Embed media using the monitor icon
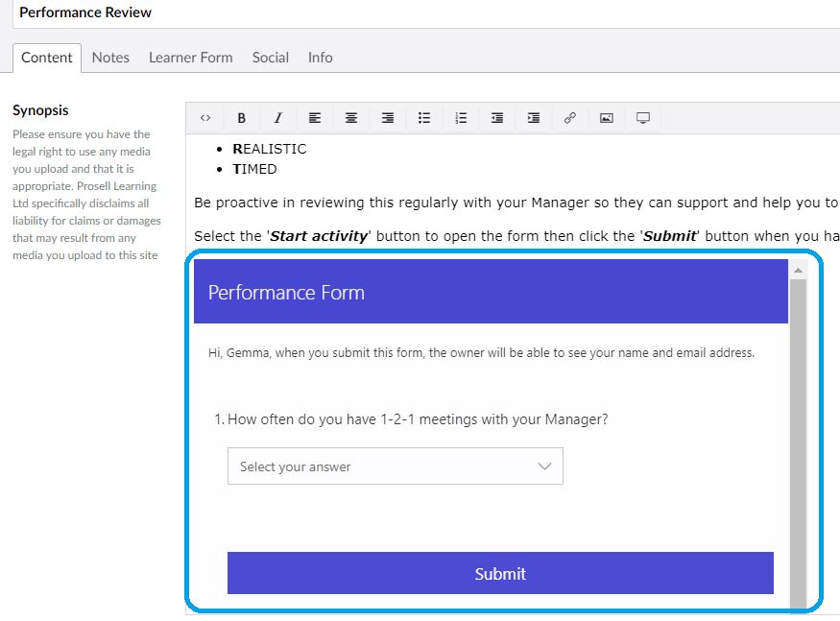840x621 pixels. coord(642,117)
